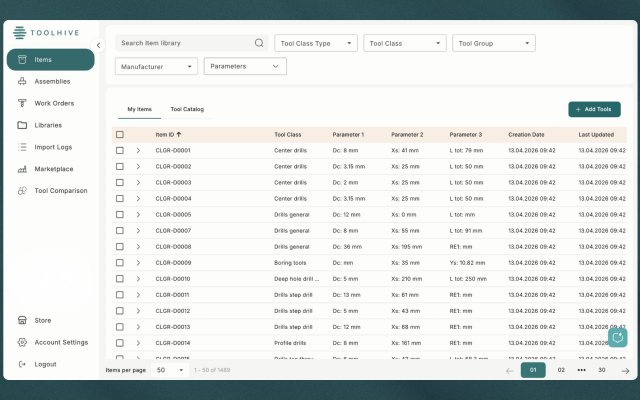640x400 pixels.
Task: Open Tool Comparison from the sidebar
Action: [51, 191]
